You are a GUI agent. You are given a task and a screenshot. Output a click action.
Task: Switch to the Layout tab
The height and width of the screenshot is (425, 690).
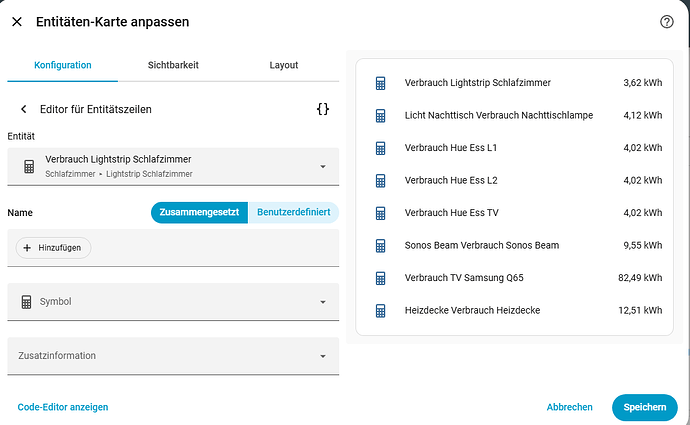pos(284,65)
